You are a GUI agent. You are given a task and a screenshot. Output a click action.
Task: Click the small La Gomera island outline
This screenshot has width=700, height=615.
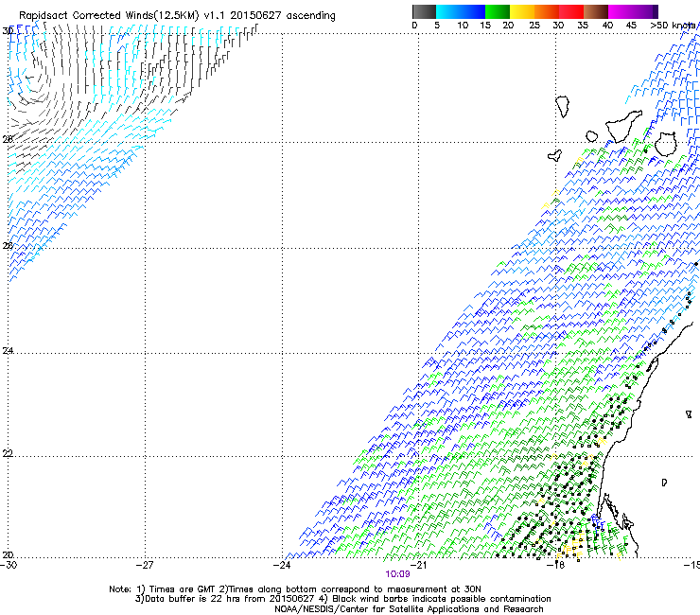point(591,136)
